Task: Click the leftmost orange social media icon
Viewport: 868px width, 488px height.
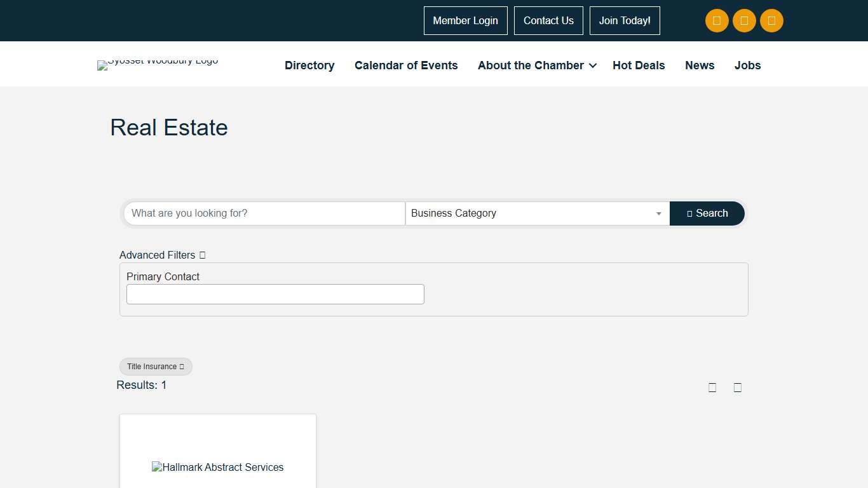Action: (717, 21)
